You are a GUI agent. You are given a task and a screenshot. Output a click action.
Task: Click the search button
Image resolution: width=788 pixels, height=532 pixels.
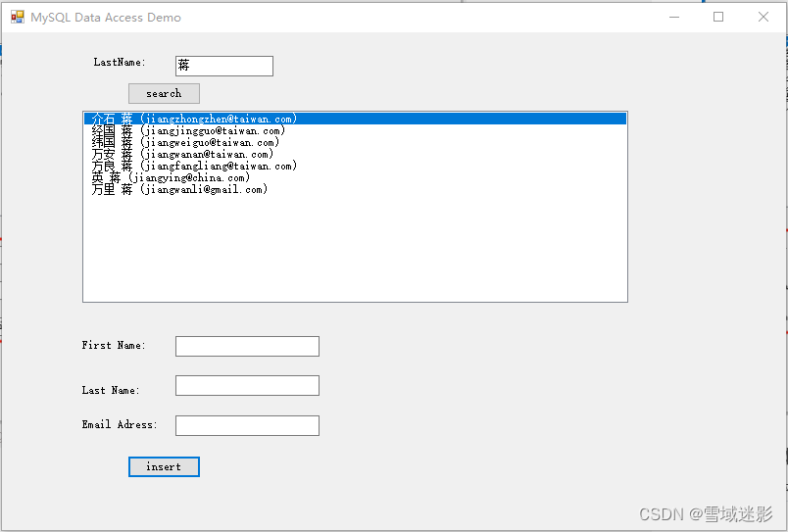click(164, 93)
